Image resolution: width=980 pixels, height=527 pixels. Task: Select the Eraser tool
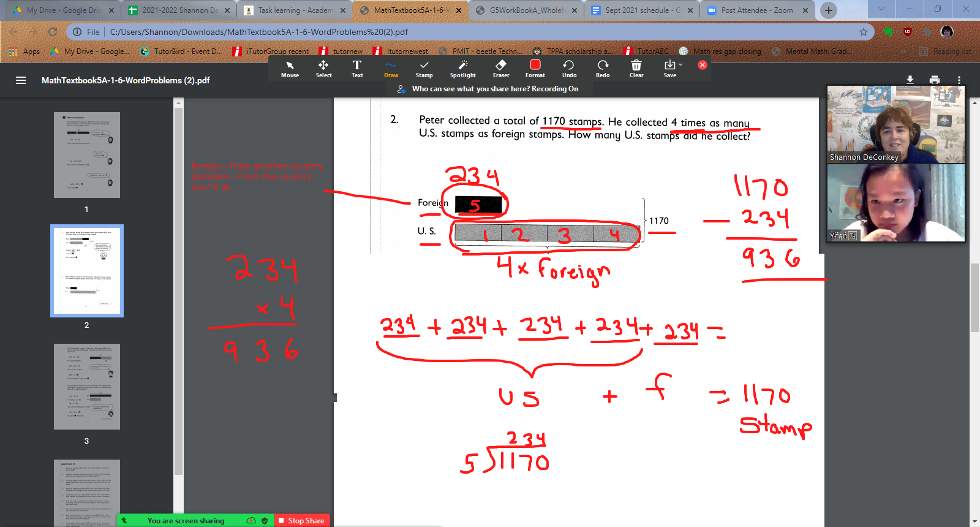click(x=501, y=69)
